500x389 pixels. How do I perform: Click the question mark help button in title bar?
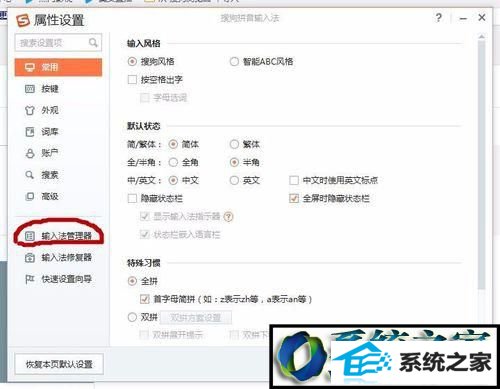tap(439, 18)
